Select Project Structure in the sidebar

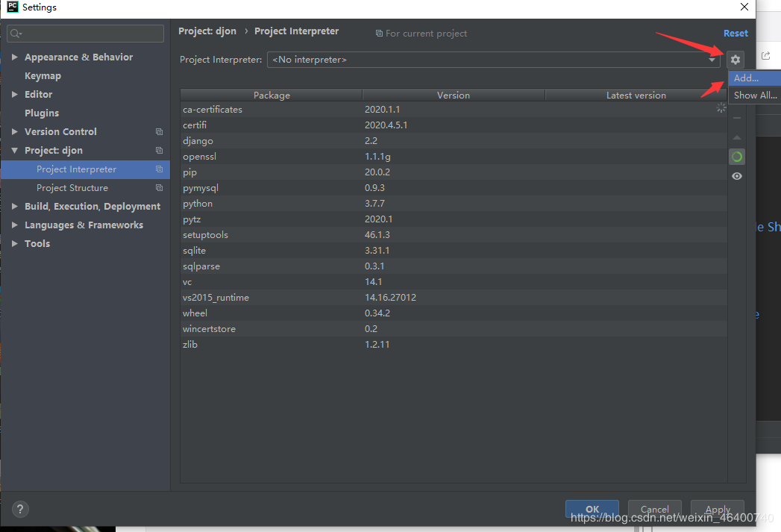point(72,188)
